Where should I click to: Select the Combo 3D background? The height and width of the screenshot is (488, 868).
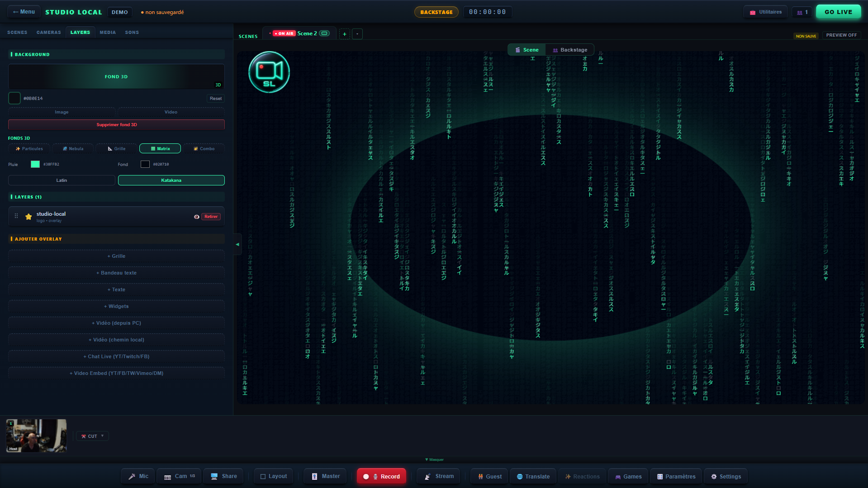[x=204, y=148]
